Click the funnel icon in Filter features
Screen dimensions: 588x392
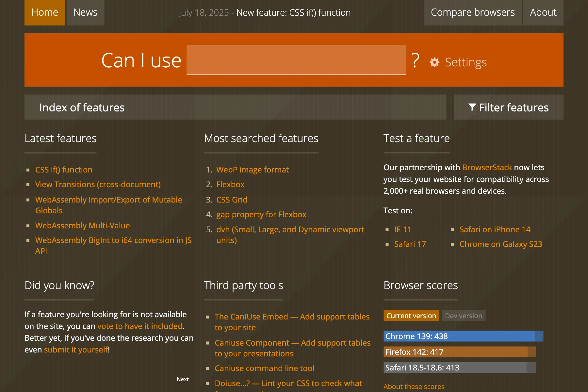click(x=472, y=107)
